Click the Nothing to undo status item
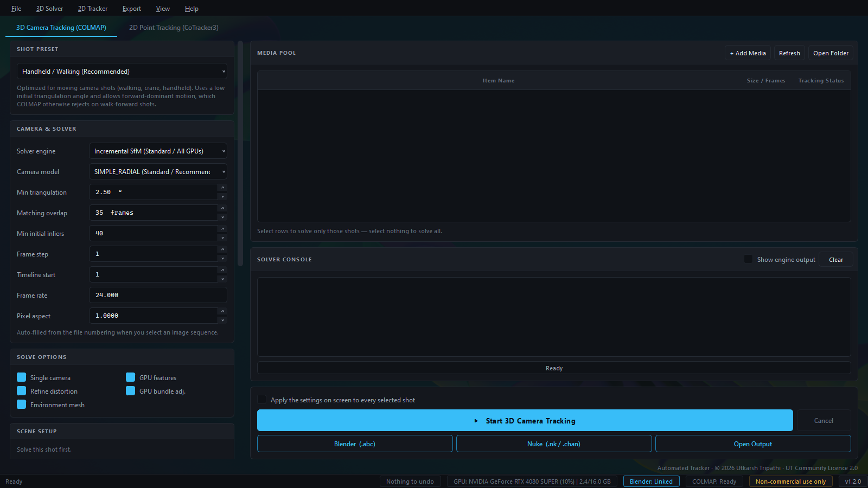The height and width of the screenshot is (488, 868). tap(410, 481)
